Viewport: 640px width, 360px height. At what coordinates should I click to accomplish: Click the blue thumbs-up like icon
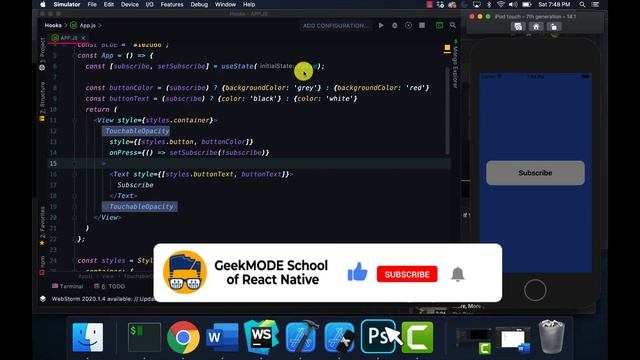tap(358, 272)
